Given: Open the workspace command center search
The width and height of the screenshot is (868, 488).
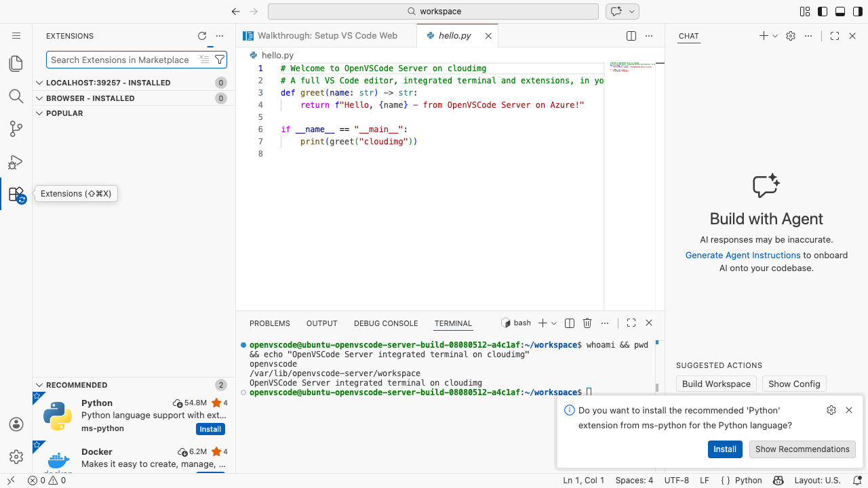Looking at the screenshot, I should click(x=433, y=12).
